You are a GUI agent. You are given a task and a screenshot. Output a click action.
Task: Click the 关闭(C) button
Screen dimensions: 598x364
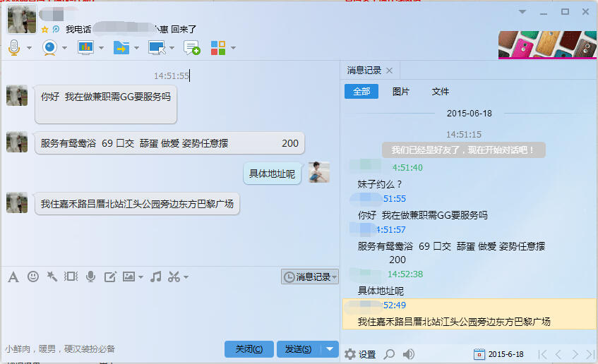249,349
